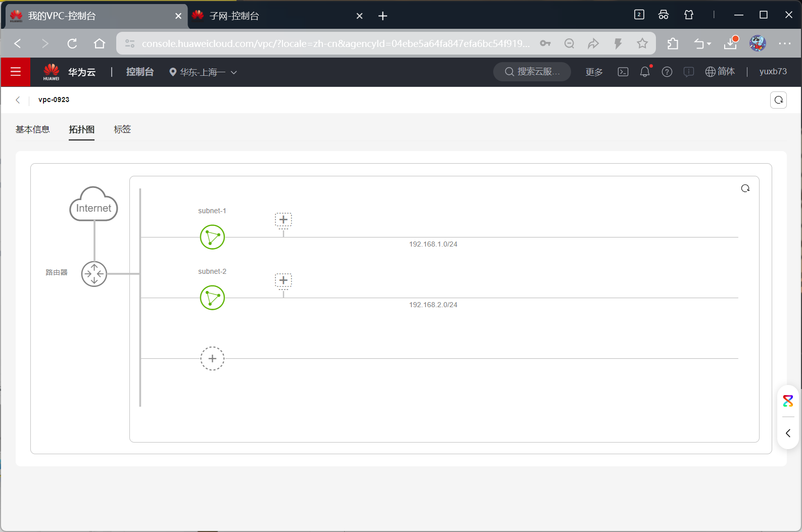The width and height of the screenshot is (802, 532).
Task: Close the 我的VPC-控制台 browser tab
Action: (178, 16)
